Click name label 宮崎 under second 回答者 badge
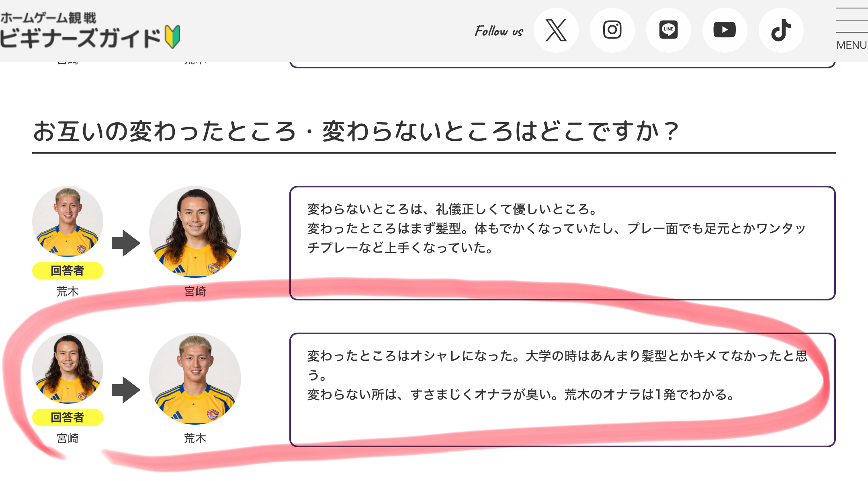Image resolution: width=868 pixels, height=481 pixels. coord(68,438)
